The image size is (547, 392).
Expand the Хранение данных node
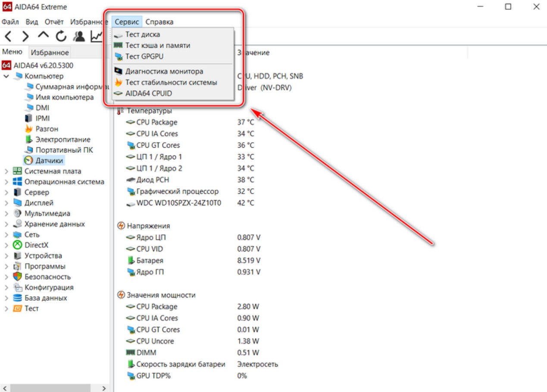click(6, 224)
